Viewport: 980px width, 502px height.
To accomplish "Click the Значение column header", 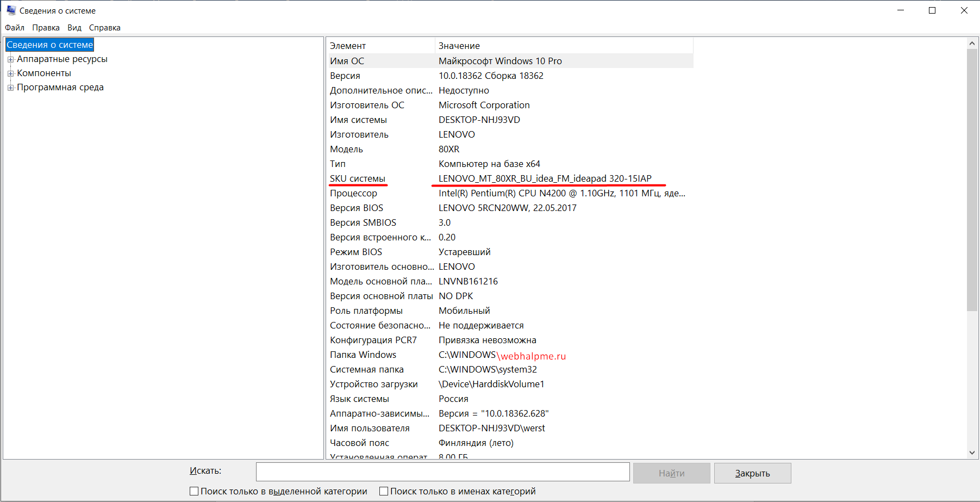I will 564,46.
